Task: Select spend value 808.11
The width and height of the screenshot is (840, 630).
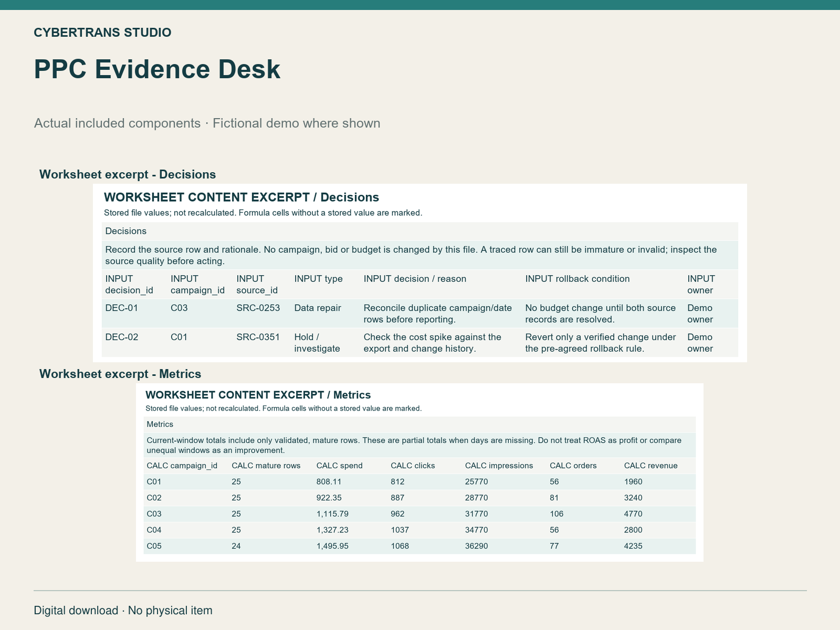Action: pos(329,482)
